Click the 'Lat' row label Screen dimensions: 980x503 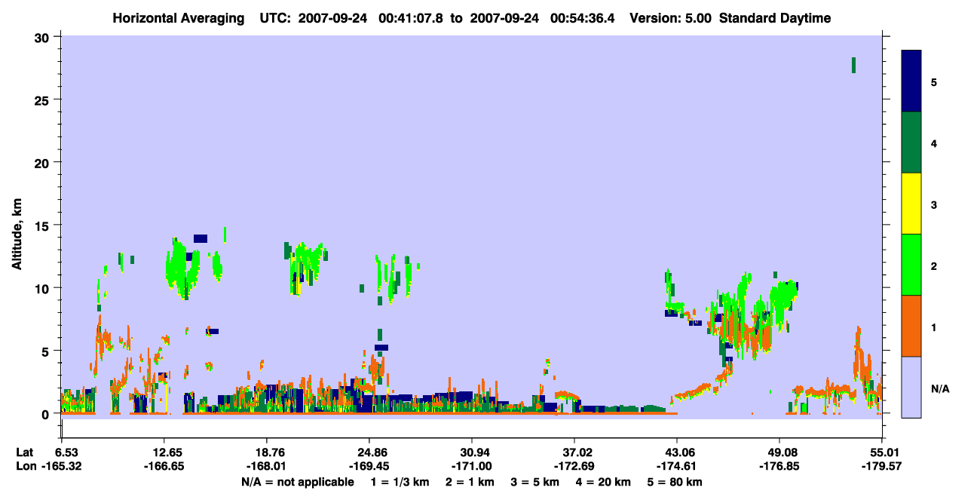[x=24, y=452]
